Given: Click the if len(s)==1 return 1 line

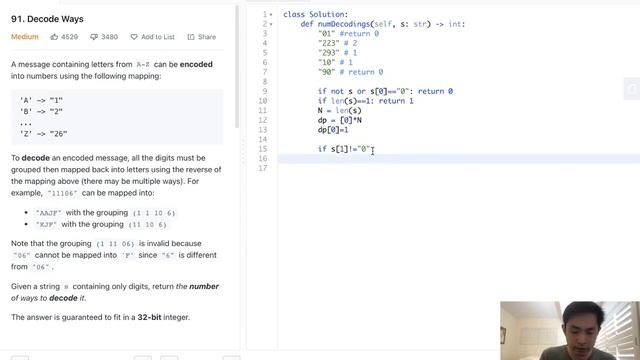Looking at the screenshot, I should [365, 101].
